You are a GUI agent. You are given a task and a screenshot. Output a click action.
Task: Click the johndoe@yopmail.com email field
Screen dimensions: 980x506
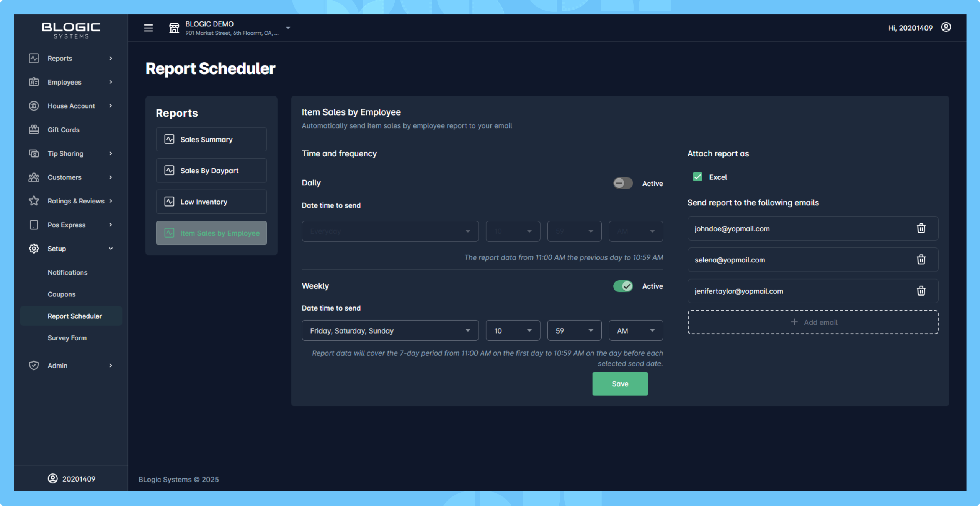click(813, 228)
